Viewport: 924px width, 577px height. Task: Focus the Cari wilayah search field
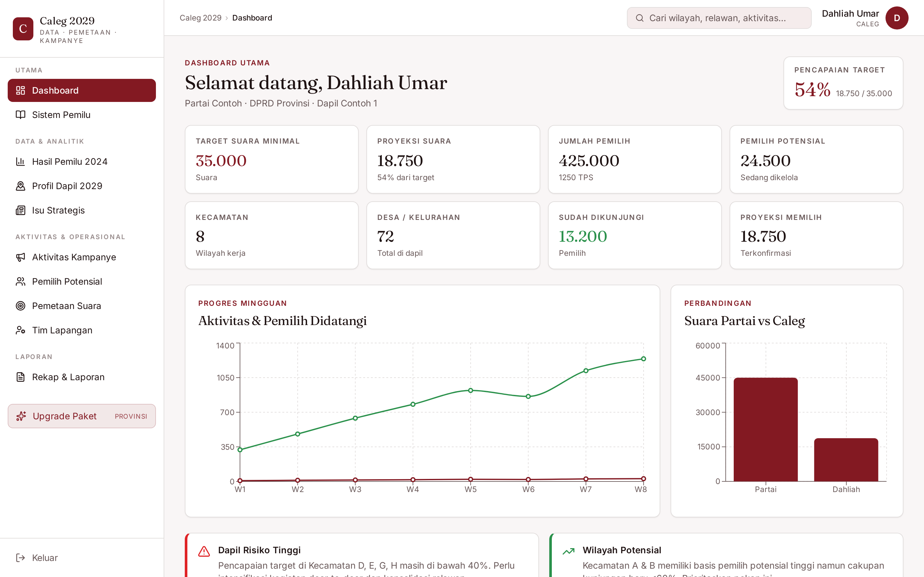[719, 18]
